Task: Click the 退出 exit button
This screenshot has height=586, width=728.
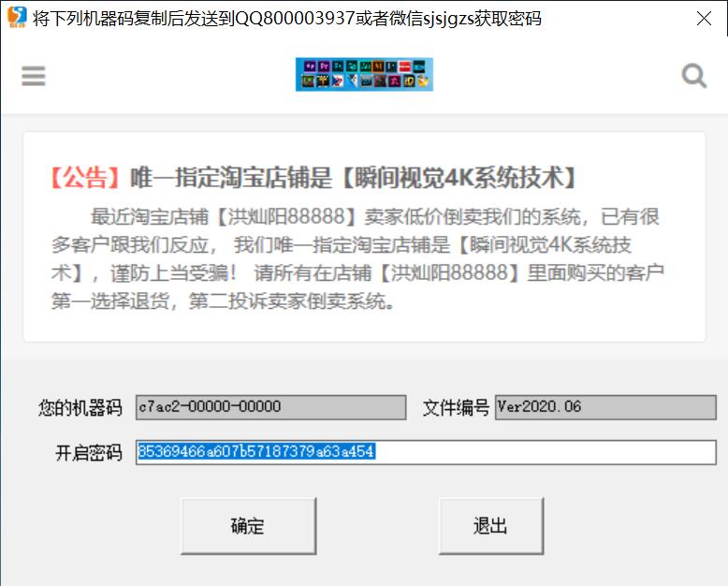Action: coord(491,526)
